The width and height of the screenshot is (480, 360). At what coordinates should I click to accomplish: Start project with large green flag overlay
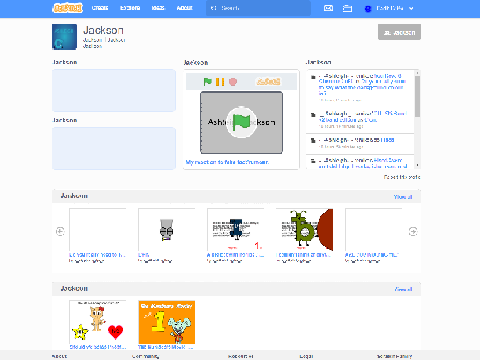pos(241,122)
